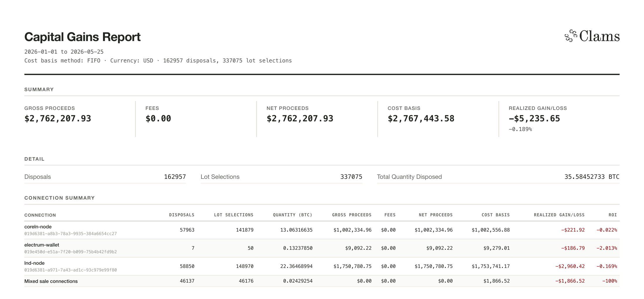Click the REALIZED GAIN/LOSS column header

[559, 215]
